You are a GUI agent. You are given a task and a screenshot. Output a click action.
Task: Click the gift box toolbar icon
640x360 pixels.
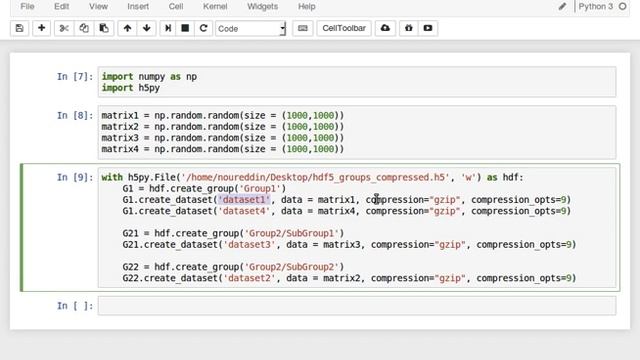click(409, 28)
